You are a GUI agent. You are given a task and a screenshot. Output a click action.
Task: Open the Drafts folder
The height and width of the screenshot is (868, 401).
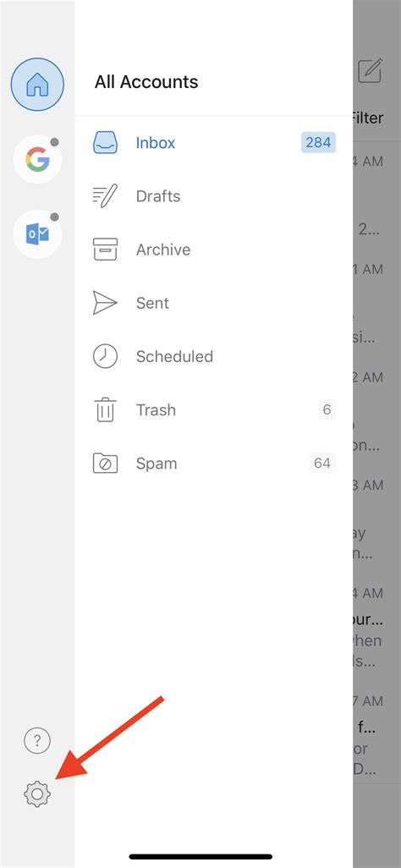pos(214,196)
